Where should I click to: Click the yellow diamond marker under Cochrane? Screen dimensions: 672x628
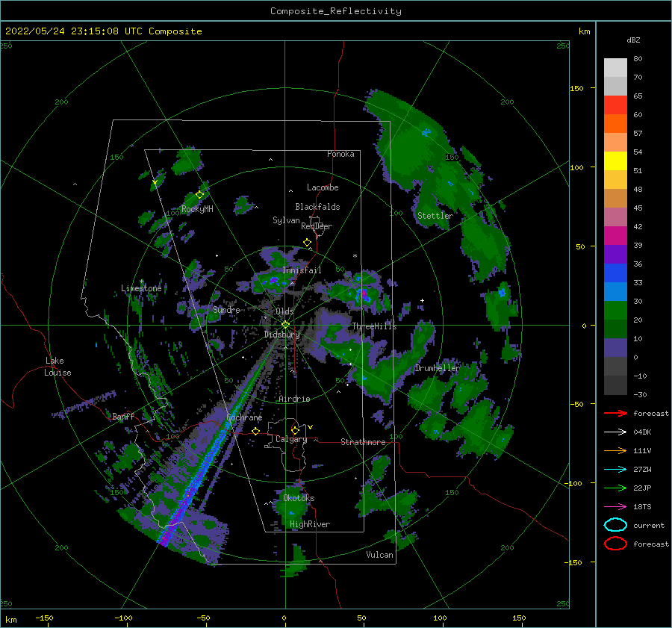256,431
